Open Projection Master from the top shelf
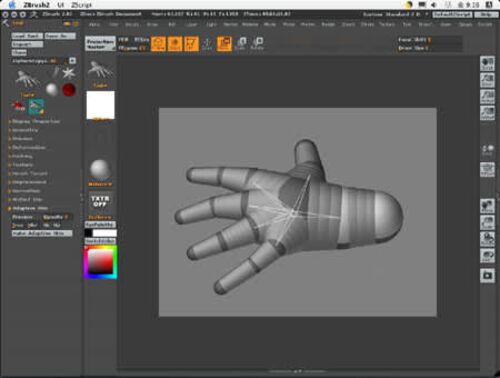500x378 pixels. (x=100, y=44)
